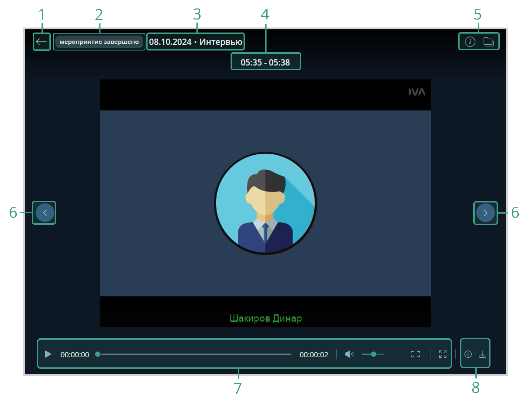Download the recording
The width and height of the screenshot is (532, 406).
point(483,354)
